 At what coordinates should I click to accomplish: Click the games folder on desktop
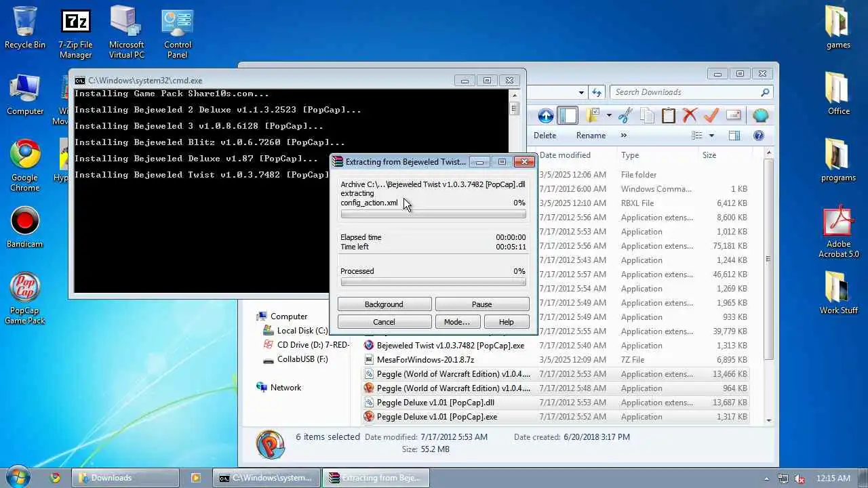point(838,27)
